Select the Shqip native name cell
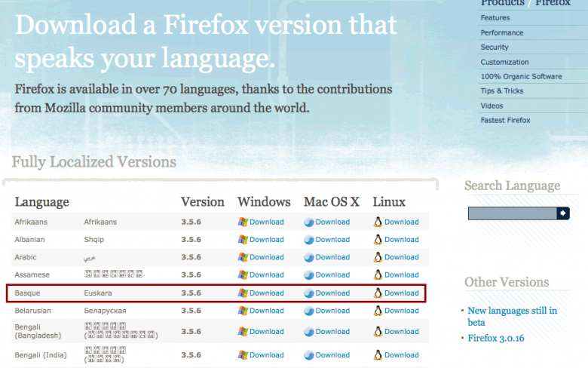The height and width of the screenshot is (368, 588). tap(93, 240)
